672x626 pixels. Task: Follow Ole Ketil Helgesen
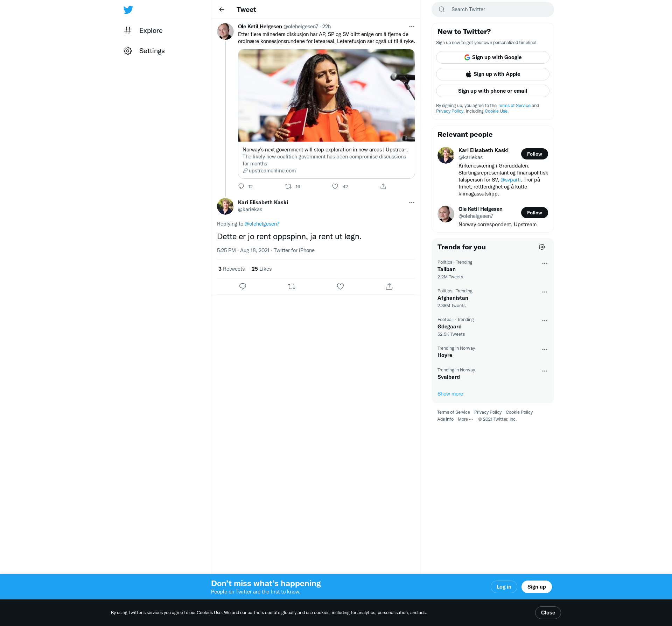coord(534,213)
